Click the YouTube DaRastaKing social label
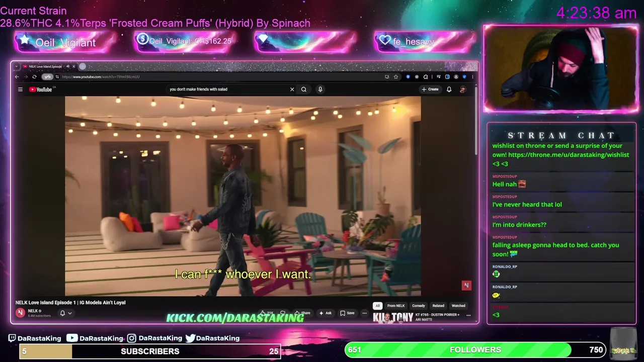The image size is (644, 362). (95, 338)
